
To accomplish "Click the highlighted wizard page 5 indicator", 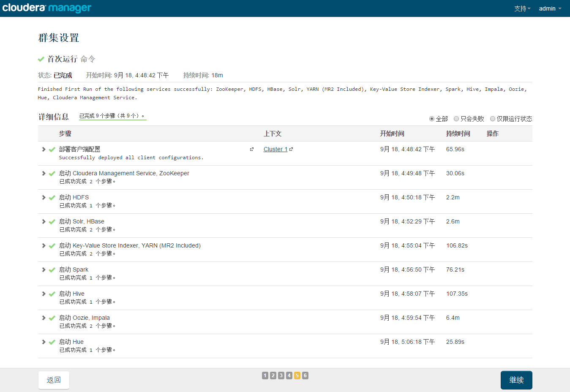I will [x=297, y=376].
